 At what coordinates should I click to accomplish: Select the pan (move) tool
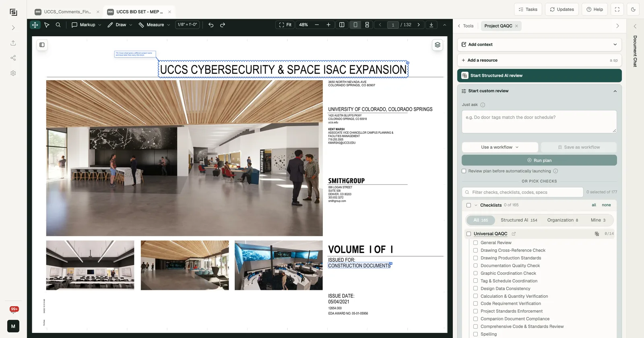click(x=35, y=25)
